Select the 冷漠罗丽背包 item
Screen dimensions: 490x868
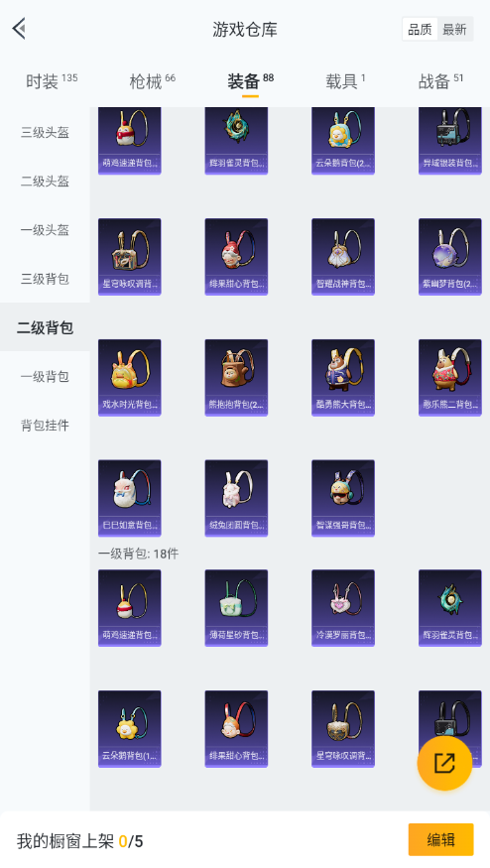tap(343, 608)
